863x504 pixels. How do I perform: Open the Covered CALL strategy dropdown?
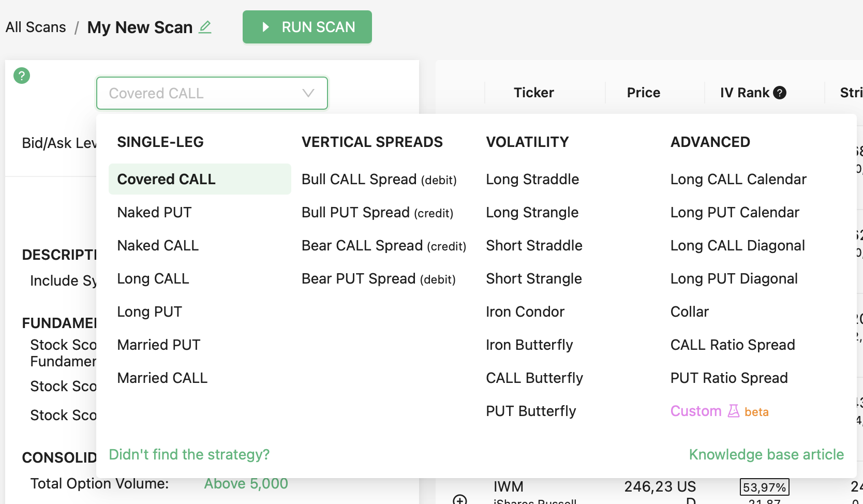tap(212, 93)
